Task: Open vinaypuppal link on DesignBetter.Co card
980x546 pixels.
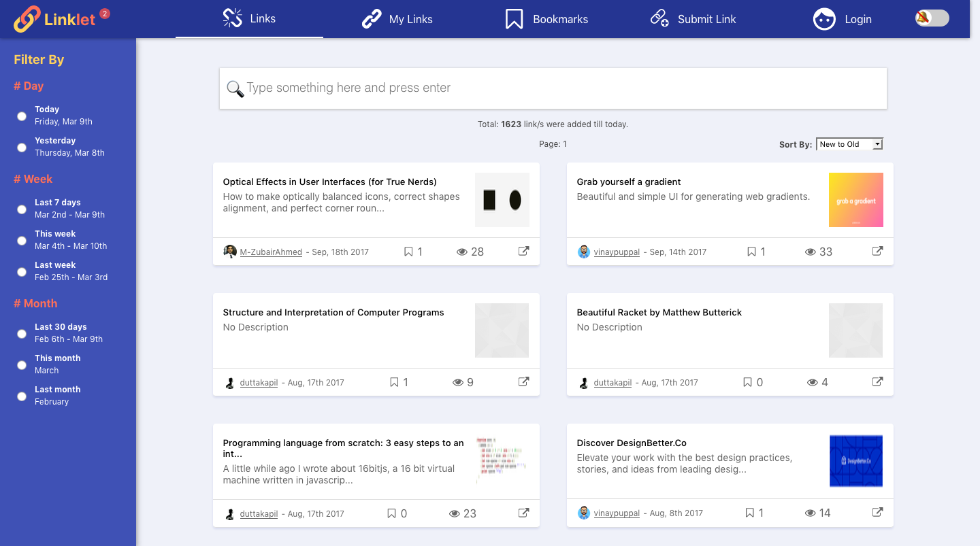Action: pos(617,513)
